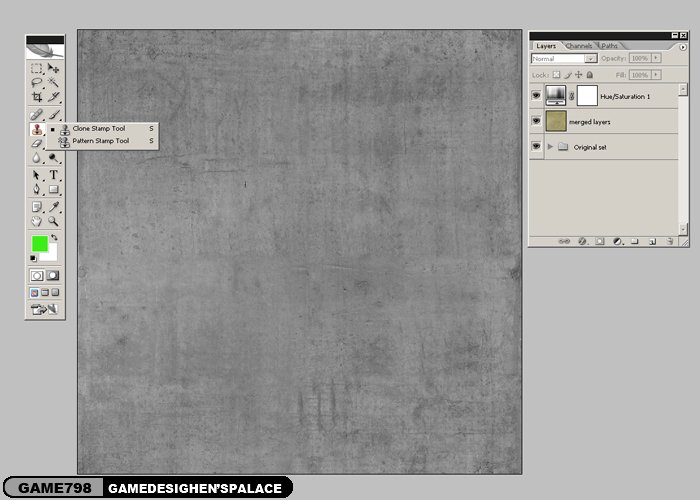
Task: Select the Lasso tool
Action: (37, 82)
